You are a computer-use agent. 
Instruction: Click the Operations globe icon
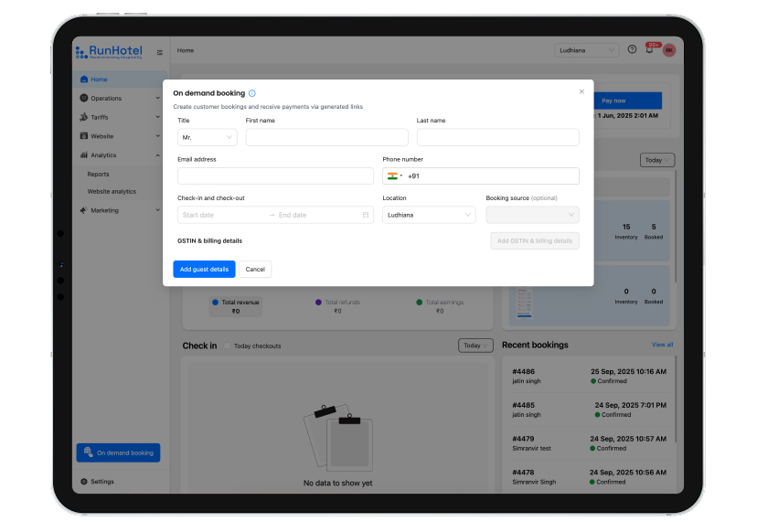[84, 98]
